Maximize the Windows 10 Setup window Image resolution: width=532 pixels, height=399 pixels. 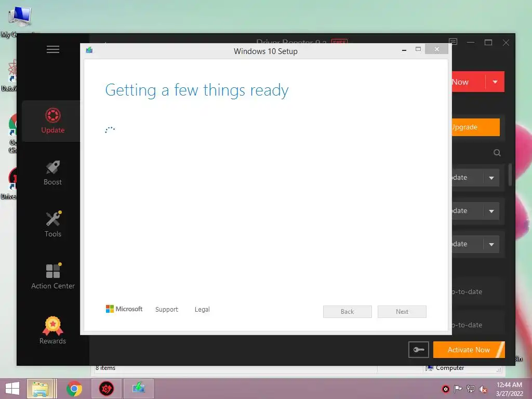(x=418, y=49)
